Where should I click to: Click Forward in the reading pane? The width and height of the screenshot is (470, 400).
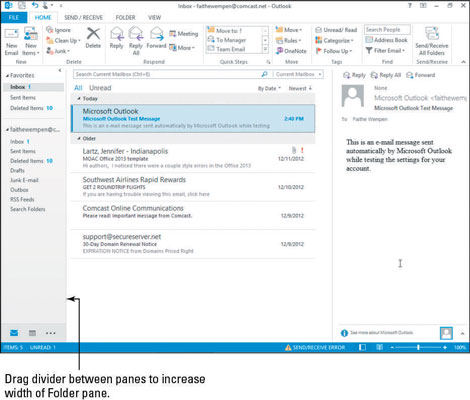point(421,75)
